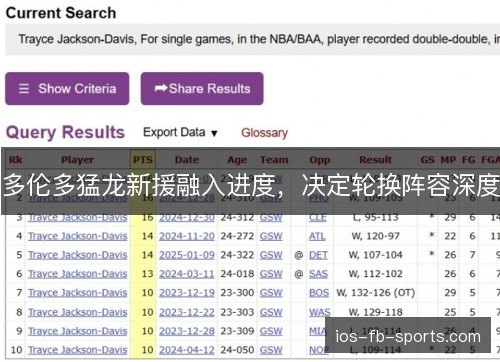Sort table by Rk column header
Image resolution: width=500 pixels, height=362 pixels.
(x=16, y=160)
